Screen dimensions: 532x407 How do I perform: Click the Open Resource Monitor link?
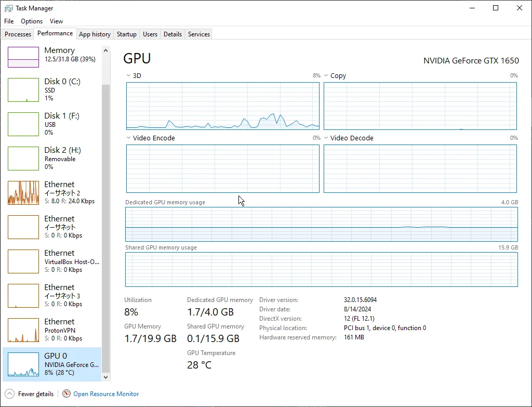click(x=106, y=394)
